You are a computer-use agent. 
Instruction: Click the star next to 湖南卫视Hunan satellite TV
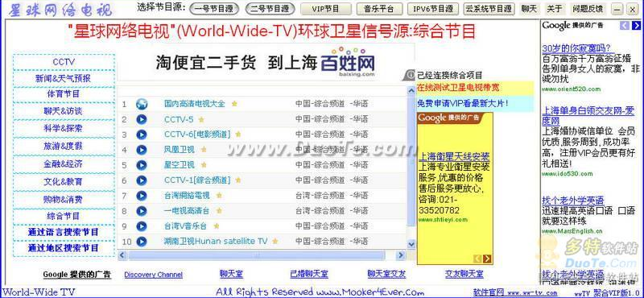[x=275, y=242]
